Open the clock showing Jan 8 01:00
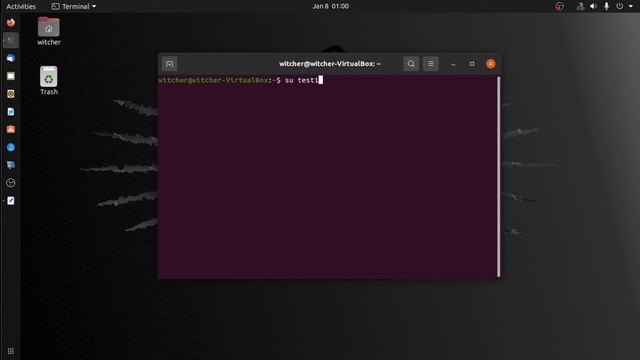Viewport: 640px width, 360px height. tap(331, 6)
